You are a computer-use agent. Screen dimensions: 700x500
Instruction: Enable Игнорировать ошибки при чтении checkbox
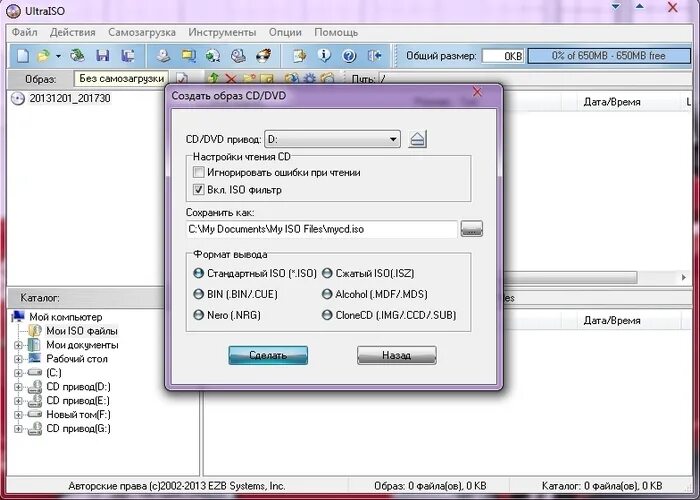pos(199,172)
